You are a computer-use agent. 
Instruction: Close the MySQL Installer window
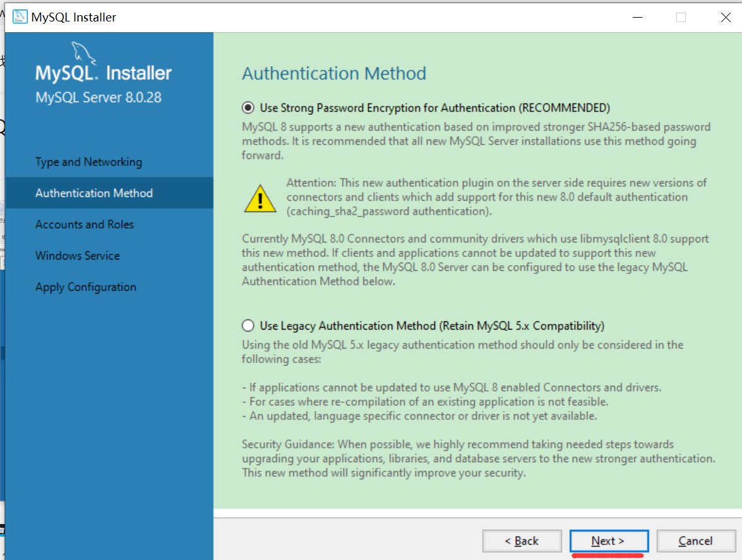(x=726, y=18)
